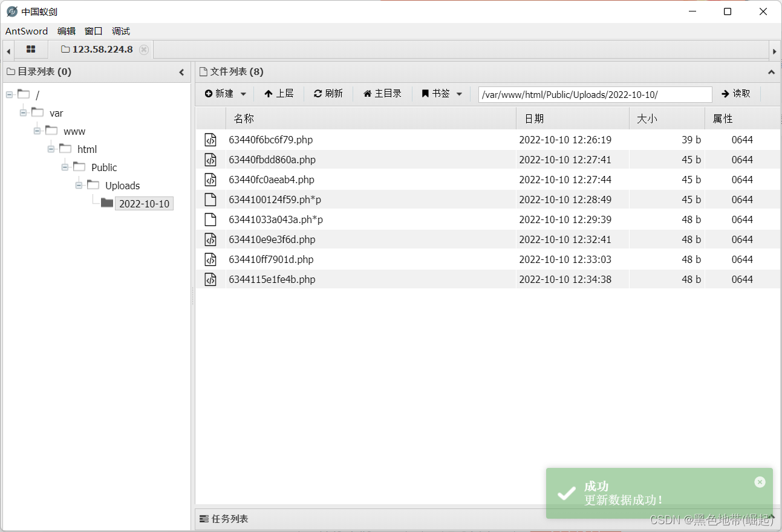Click date 2022-10-10 12:26:19
The image size is (782, 532).
(x=565, y=140)
